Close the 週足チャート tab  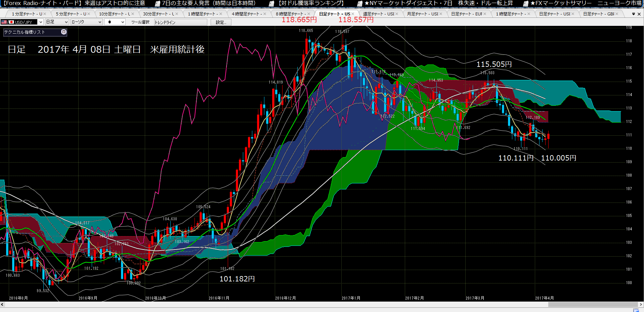point(397,14)
